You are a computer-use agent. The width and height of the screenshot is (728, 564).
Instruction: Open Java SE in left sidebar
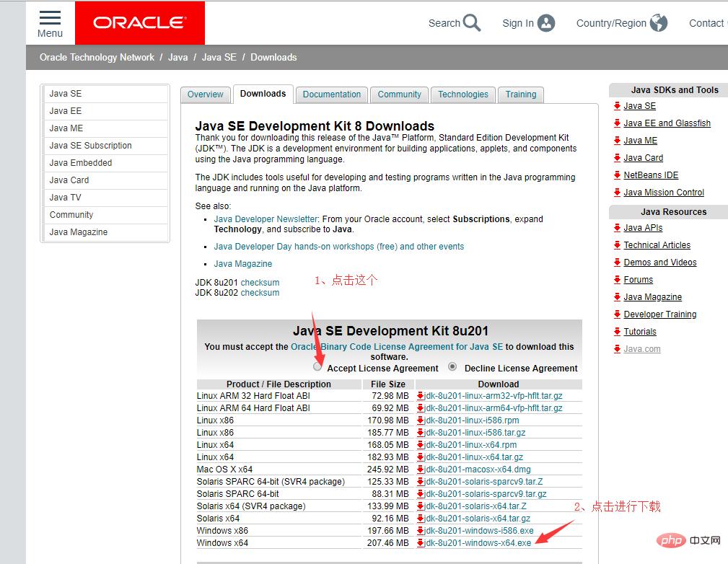(x=105, y=93)
